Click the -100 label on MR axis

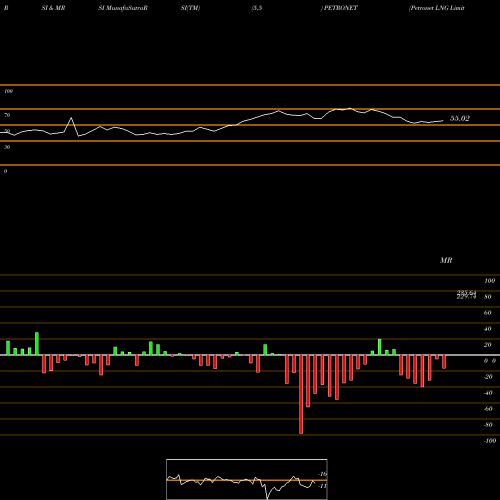(490, 441)
